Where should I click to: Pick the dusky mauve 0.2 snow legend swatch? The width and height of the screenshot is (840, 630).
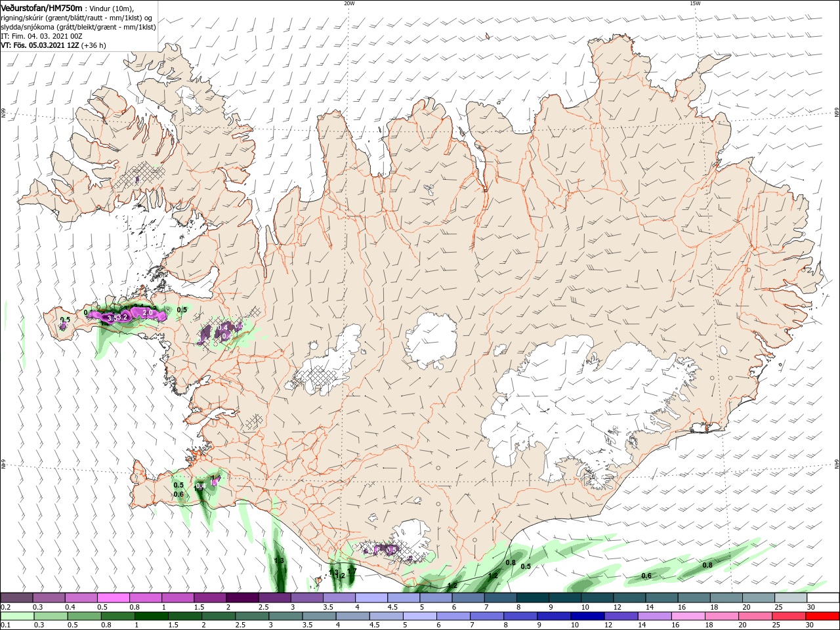point(16,598)
